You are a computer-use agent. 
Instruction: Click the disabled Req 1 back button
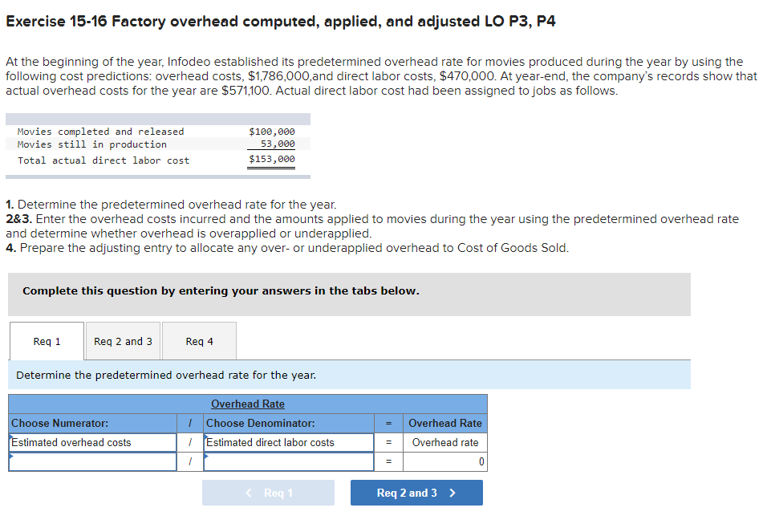point(268,492)
